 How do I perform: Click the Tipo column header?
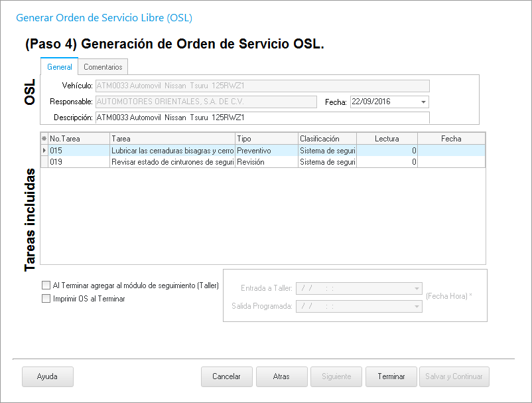pos(266,139)
